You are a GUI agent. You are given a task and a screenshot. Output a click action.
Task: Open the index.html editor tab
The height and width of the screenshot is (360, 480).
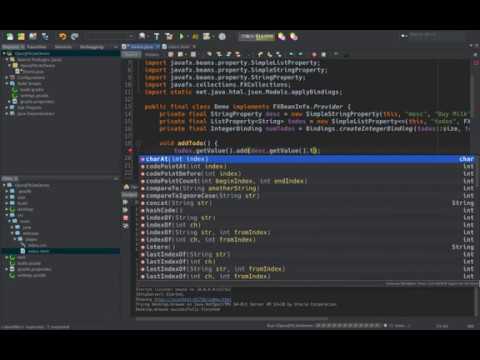pos(179,47)
